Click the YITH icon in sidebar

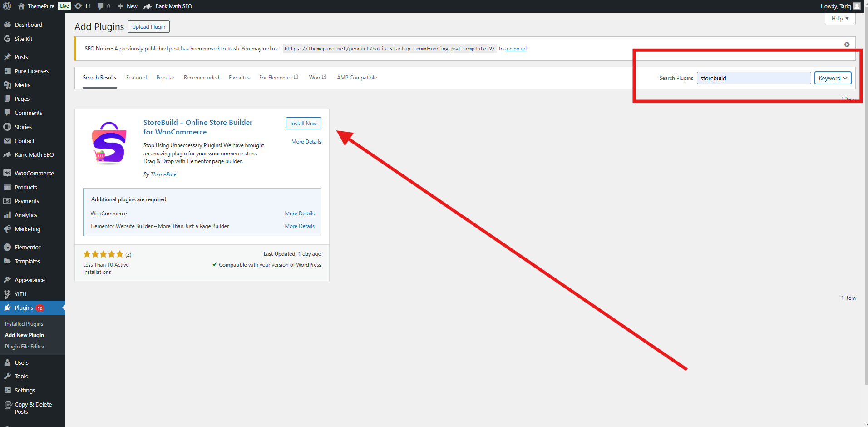coord(7,294)
